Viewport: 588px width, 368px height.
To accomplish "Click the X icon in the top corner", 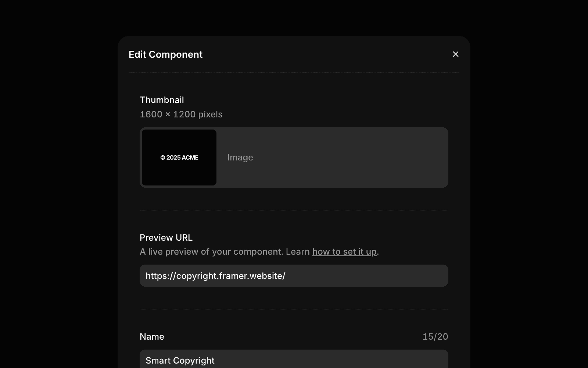I will 456,54.
